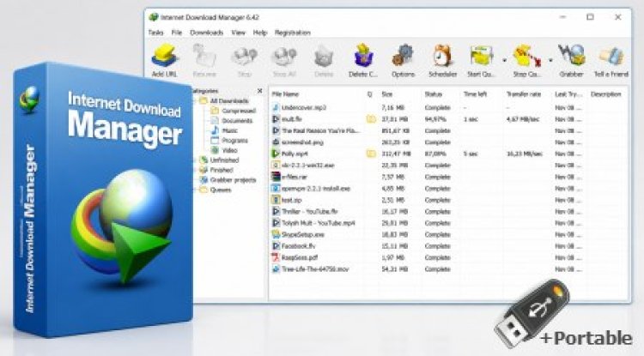The width and height of the screenshot is (644, 356).
Task: Select the Tolysh Mult - YouTube.mp4 download
Action: click(319, 223)
